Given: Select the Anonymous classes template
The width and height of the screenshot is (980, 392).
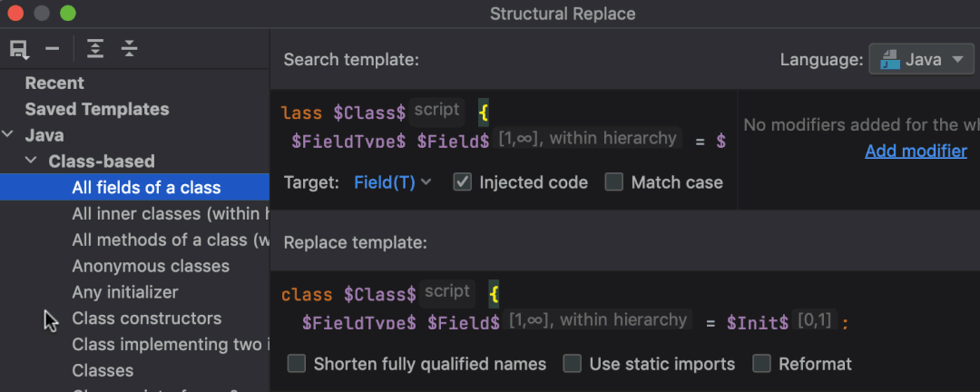Looking at the screenshot, I should coord(151,266).
